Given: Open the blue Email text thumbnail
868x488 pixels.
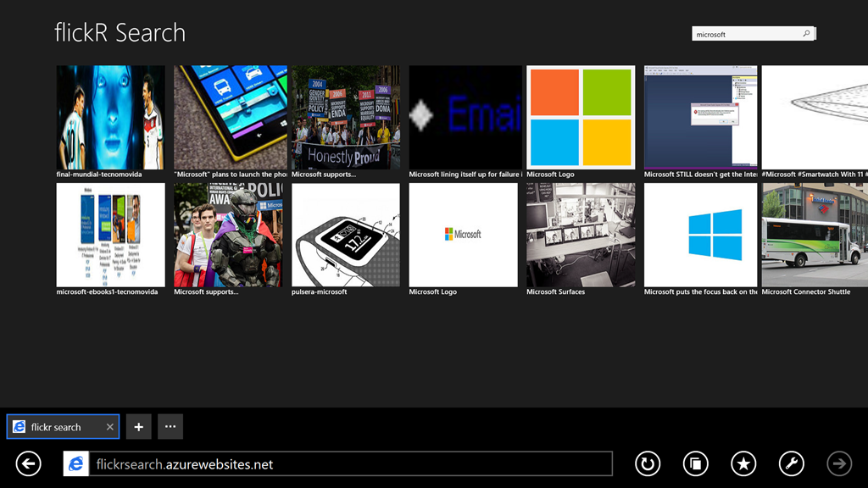Looking at the screenshot, I should pyautogui.click(x=465, y=117).
